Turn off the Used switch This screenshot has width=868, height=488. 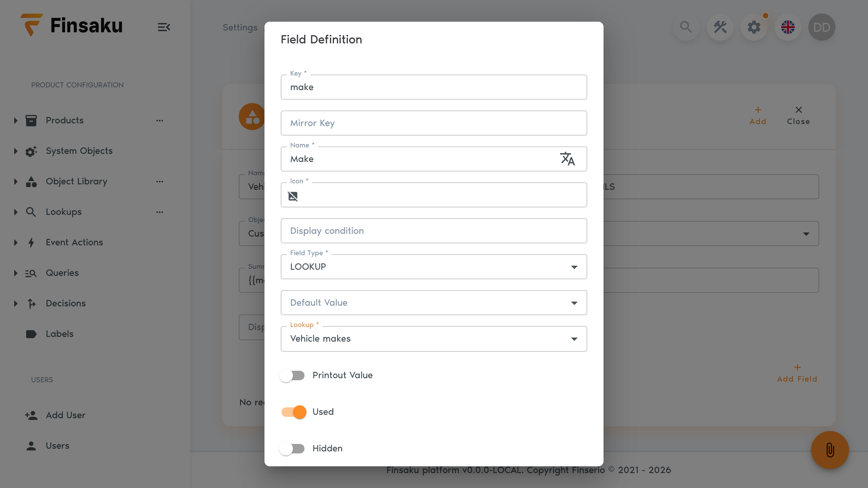[294, 412]
